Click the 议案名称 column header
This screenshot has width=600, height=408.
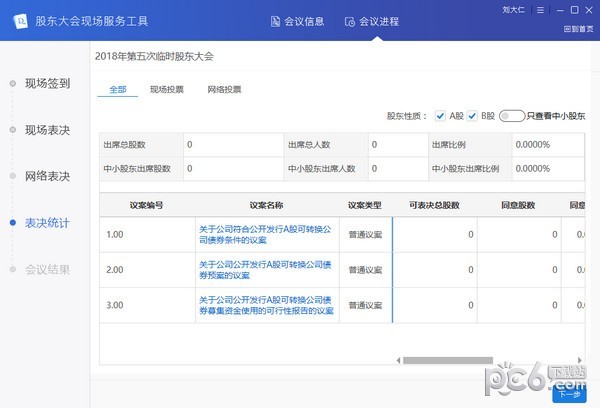click(266, 205)
